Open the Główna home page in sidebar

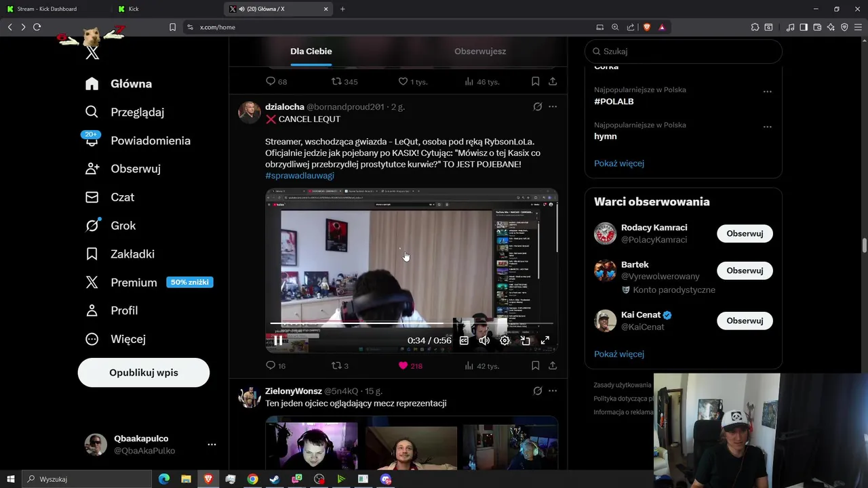[x=118, y=84]
